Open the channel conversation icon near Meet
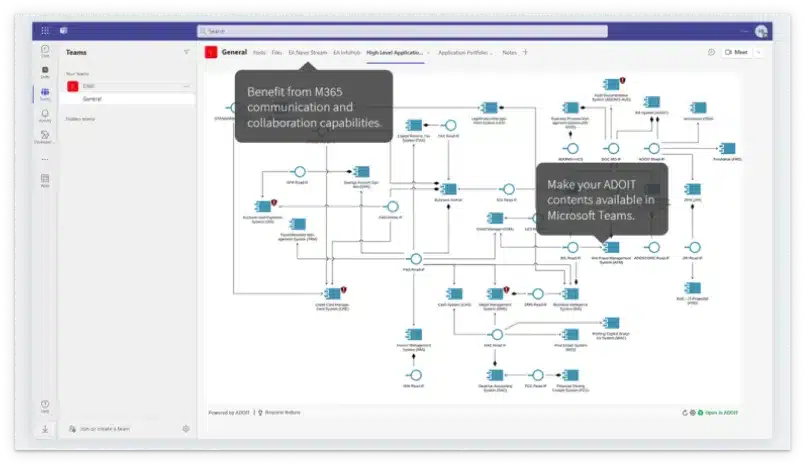This screenshot has height=467, width=806. coord(711,52)
